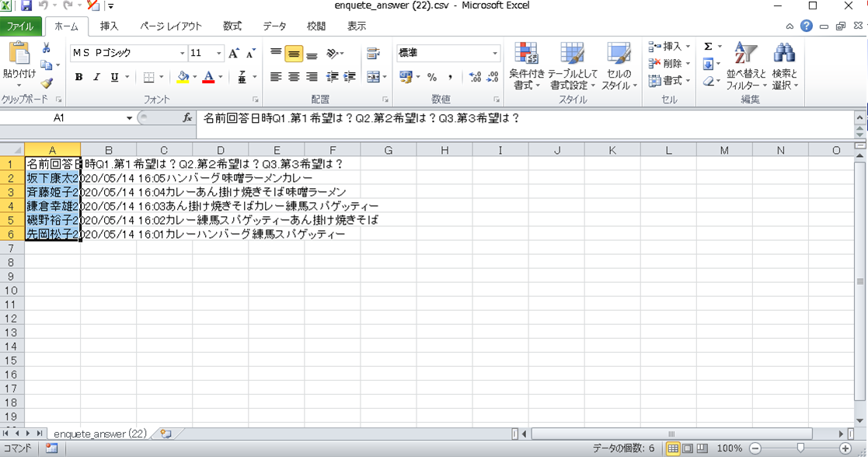
Task: Select the enquete_answer (22) sheet tab
Action: [x=100, y=433]
